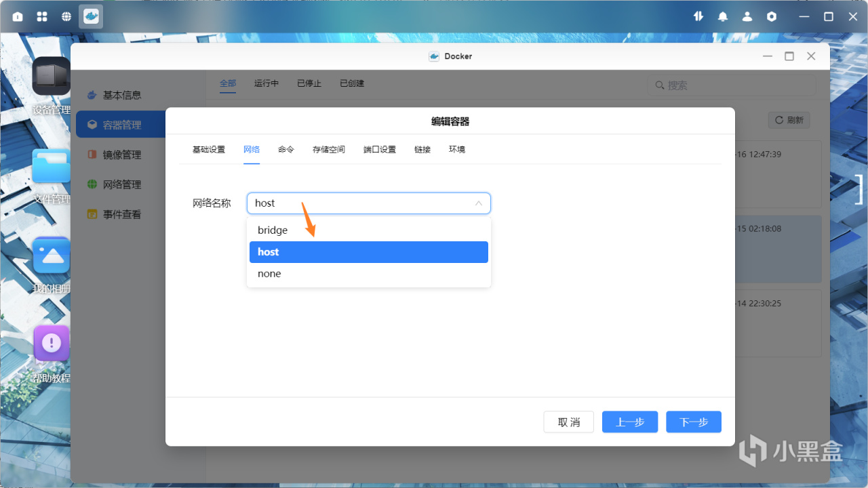Go back with the 上一步 button
868x488 pixels.
pos(630,422)
